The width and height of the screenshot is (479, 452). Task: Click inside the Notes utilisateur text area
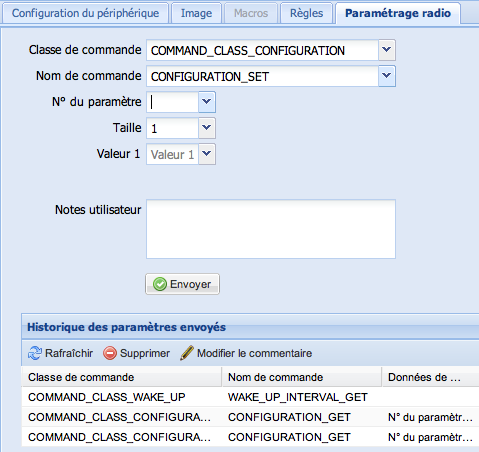click(271, 229)
